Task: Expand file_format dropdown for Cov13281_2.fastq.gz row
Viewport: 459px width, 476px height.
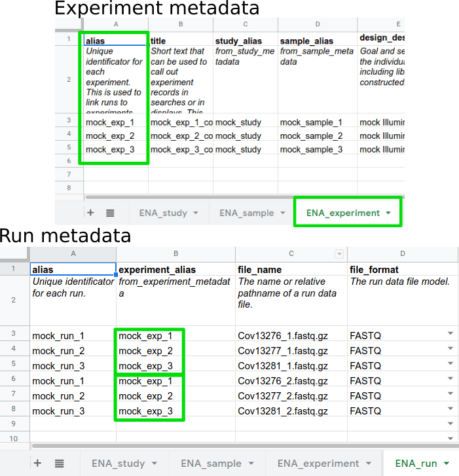Action: pos(450,410)
